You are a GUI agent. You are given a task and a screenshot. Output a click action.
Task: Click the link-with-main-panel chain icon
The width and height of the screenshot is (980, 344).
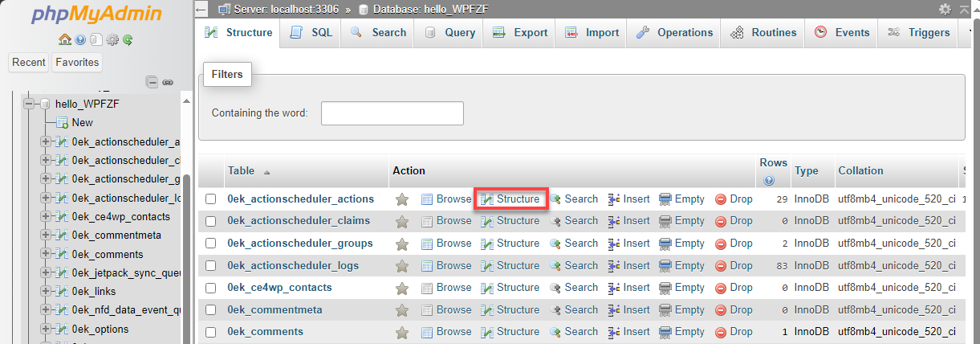[168, 82]
